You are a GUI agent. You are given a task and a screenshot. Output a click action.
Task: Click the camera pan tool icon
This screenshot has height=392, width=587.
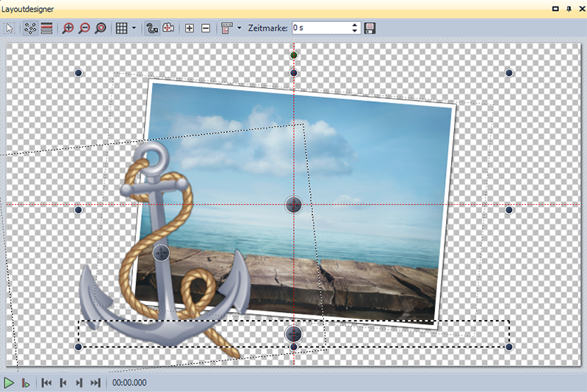click(x=168, y=28)
